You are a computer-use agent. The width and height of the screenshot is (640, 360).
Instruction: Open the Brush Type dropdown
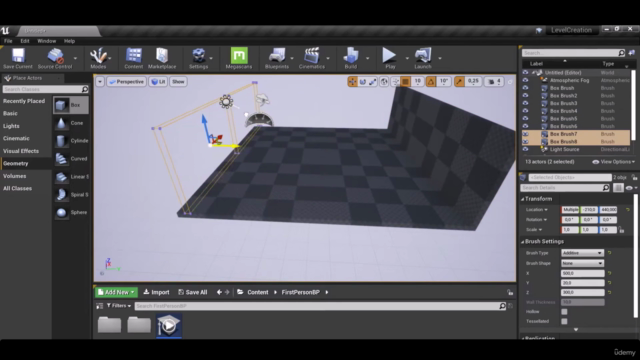pyautogui.click(x=582, y=253)
